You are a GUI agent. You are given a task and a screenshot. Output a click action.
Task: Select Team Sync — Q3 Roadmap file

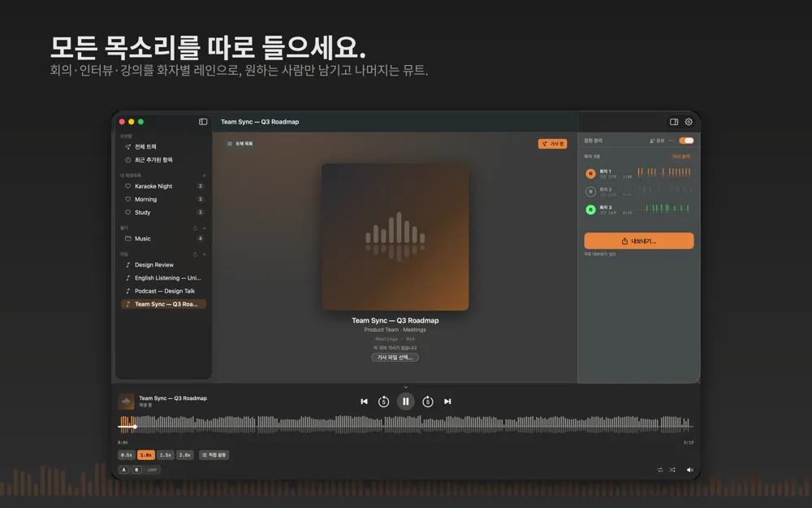pos(163,304)
